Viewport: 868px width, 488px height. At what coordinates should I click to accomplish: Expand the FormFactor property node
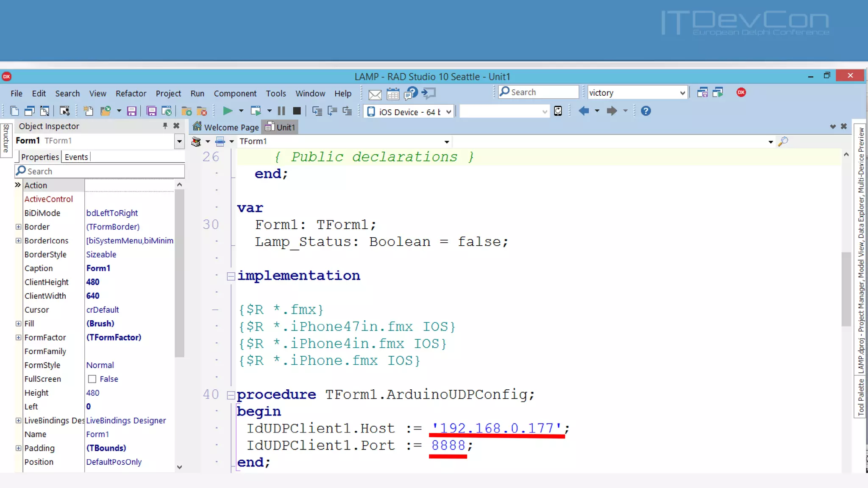18,338
